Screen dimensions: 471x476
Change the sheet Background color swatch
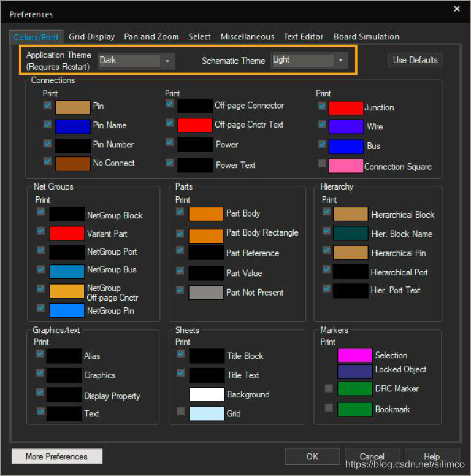207,394
